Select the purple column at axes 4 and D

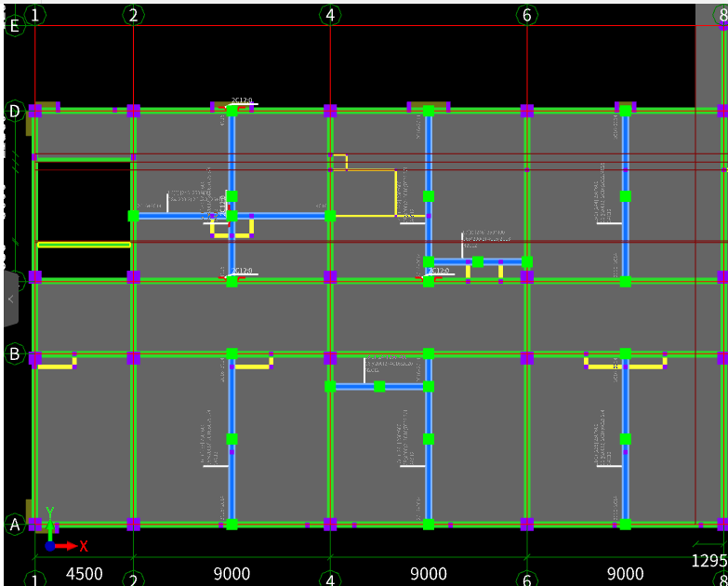pyautogui.click(x=330, y=111)
